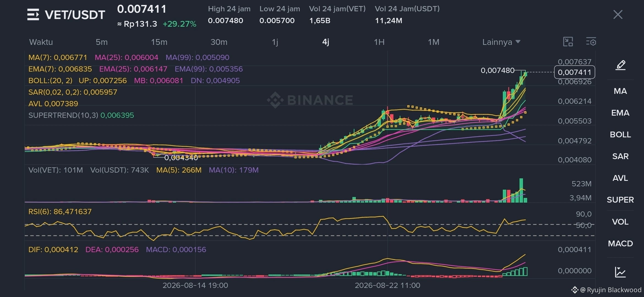Click the MB: 0,006081 Bollinger value
Screen dimensions: 644x297
tap(159, 81)
